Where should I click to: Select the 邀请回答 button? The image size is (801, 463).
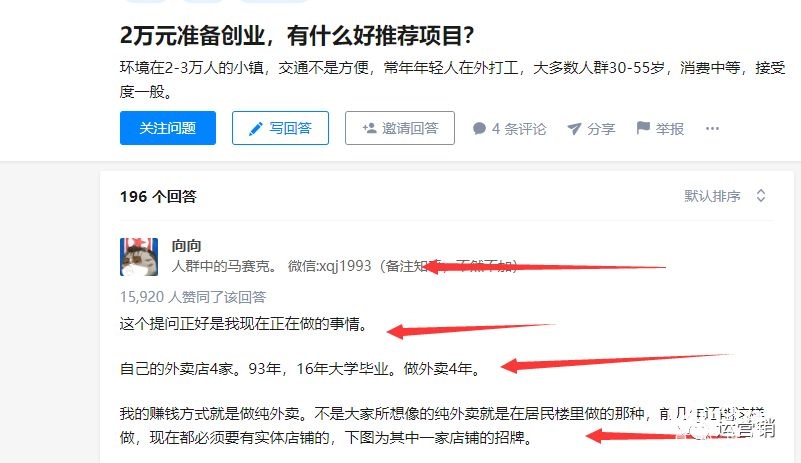(x=399, y=128)
